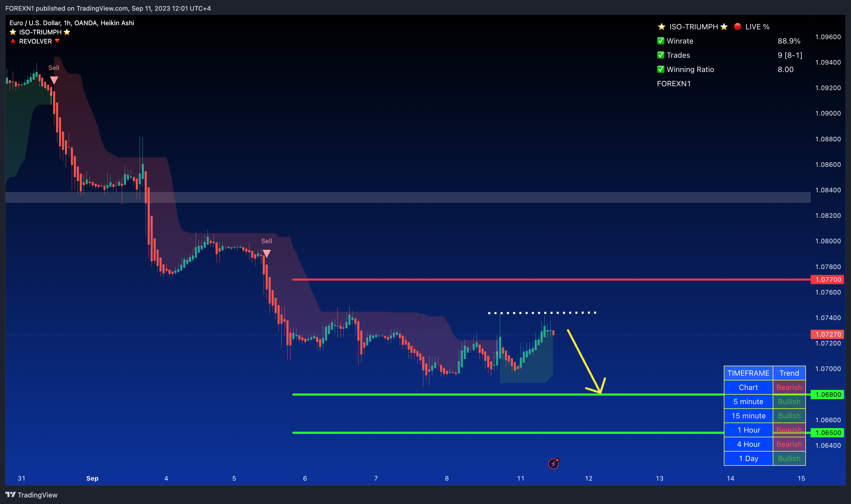Click the red up-triangle before REVOLVER label
This screenshot has height=504, width=851.
point(13,41)
